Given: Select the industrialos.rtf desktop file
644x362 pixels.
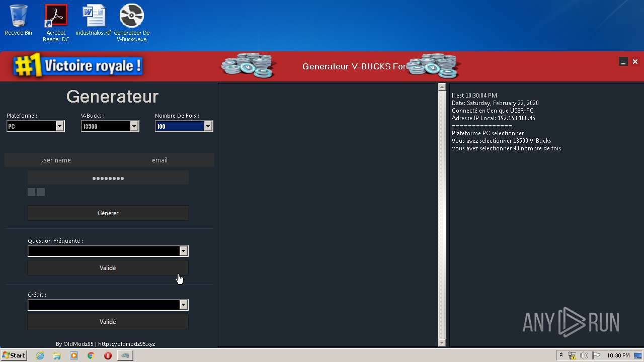Looking at the screenshot, I should point(94,20).
